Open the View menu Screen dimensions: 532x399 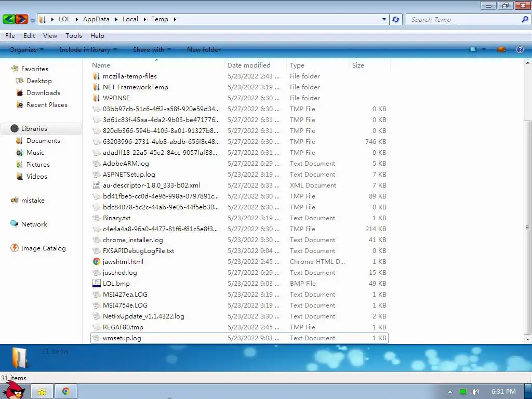click(x=50, y=36)
